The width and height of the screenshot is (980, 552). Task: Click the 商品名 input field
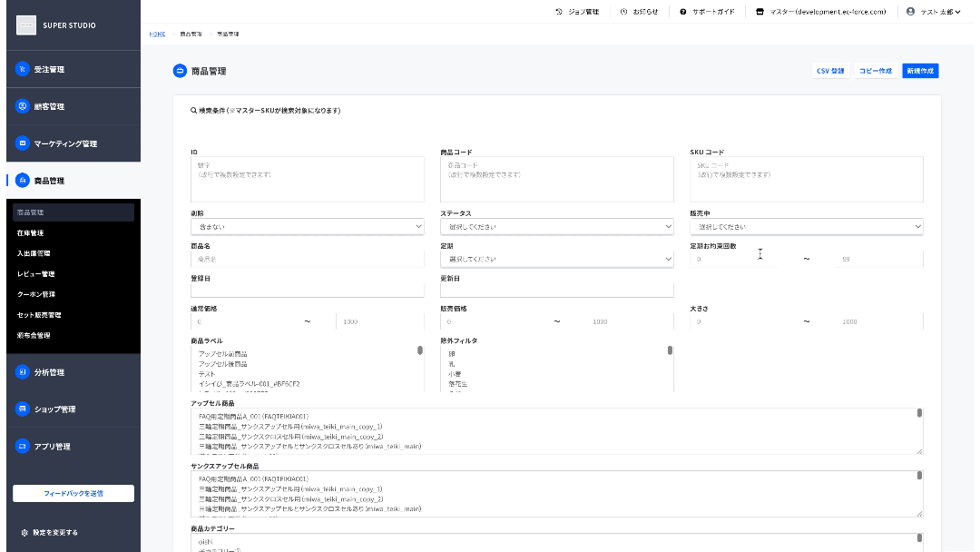point(308,259)
